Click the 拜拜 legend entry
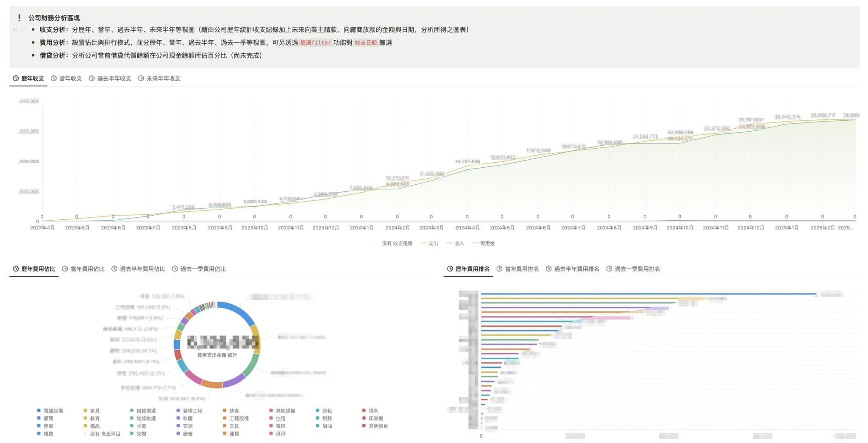The height and width of the screenshot is (443, 868). (278, 434)
